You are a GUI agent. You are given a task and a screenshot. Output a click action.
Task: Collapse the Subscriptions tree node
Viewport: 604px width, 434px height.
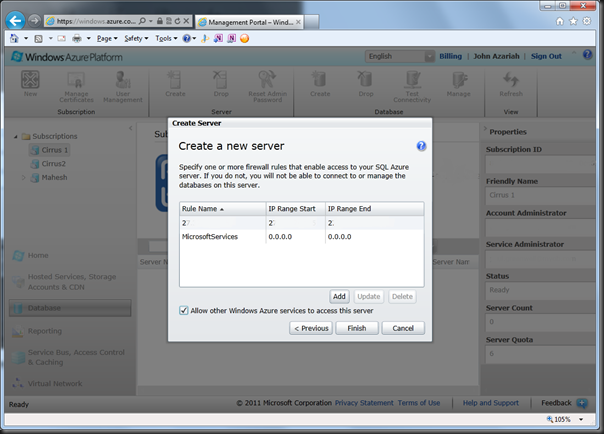point(15,136)
